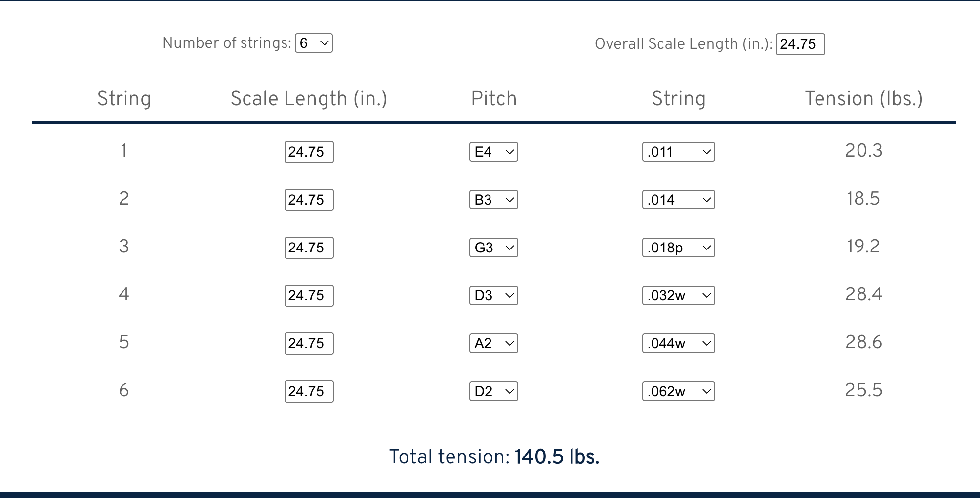Click string 6 scale length field
The image size is (980, 498).
click(x=309, y=391)
